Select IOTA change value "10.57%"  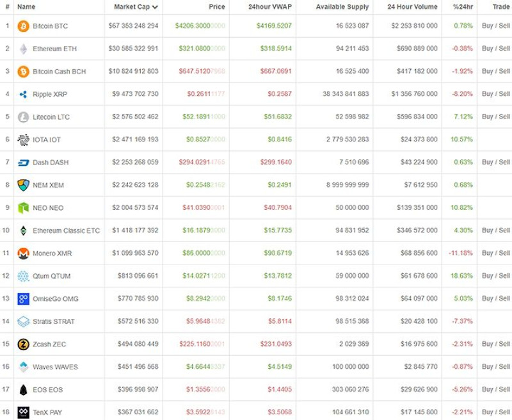click(461, 140)
